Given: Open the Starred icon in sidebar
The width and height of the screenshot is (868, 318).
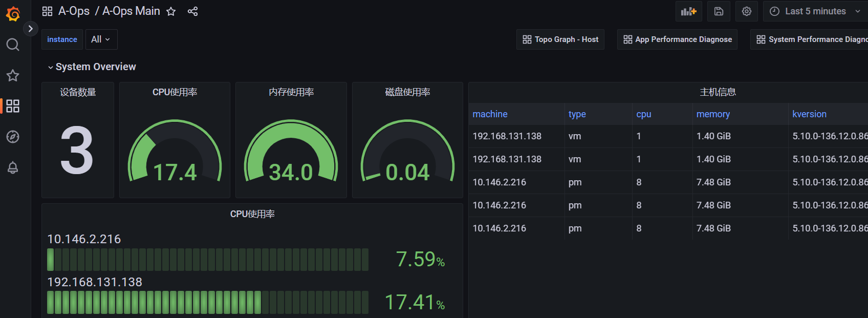Looking at the screenshot, I should [13, 76].
